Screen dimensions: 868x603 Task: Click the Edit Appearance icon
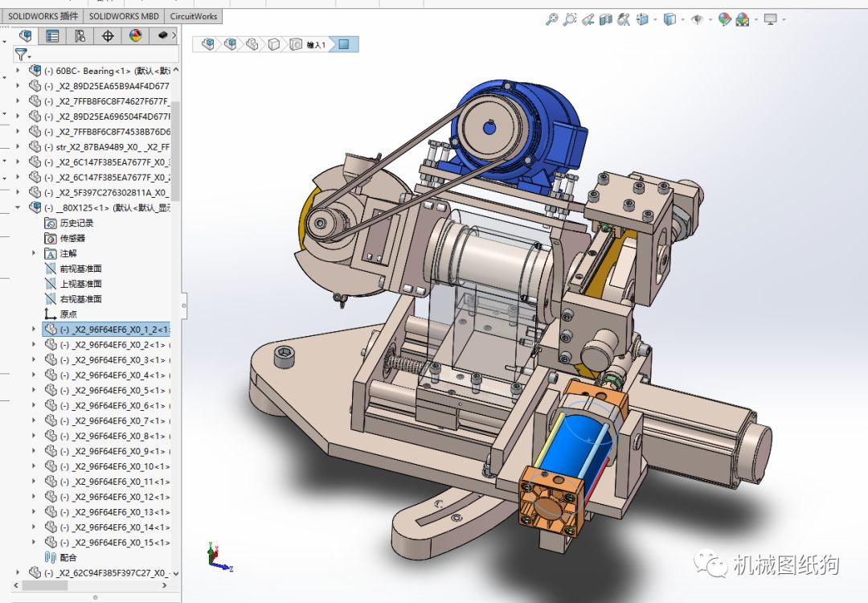coord(724,19)
